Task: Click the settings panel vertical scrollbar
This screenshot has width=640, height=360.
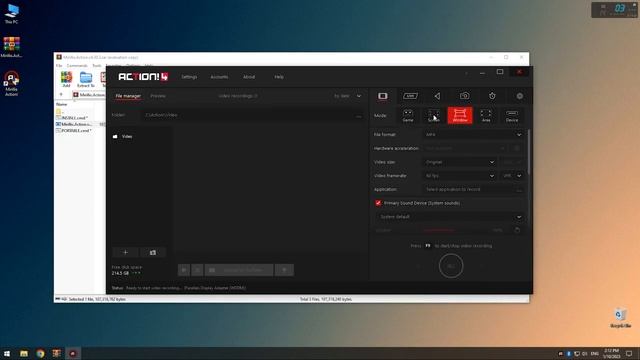Action: coord(528,152)
